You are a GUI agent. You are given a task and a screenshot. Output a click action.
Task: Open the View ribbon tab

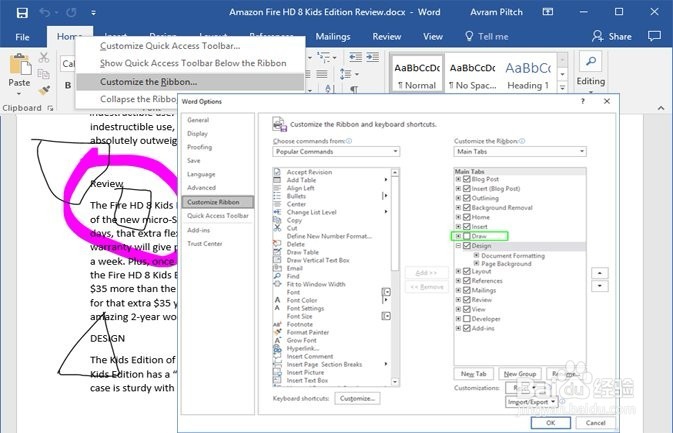point(433,36)
